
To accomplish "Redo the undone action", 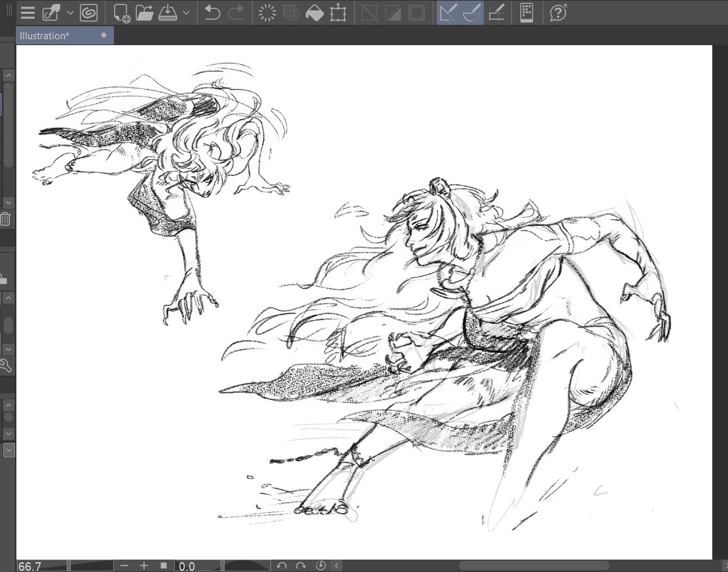I will coord(236,12).
